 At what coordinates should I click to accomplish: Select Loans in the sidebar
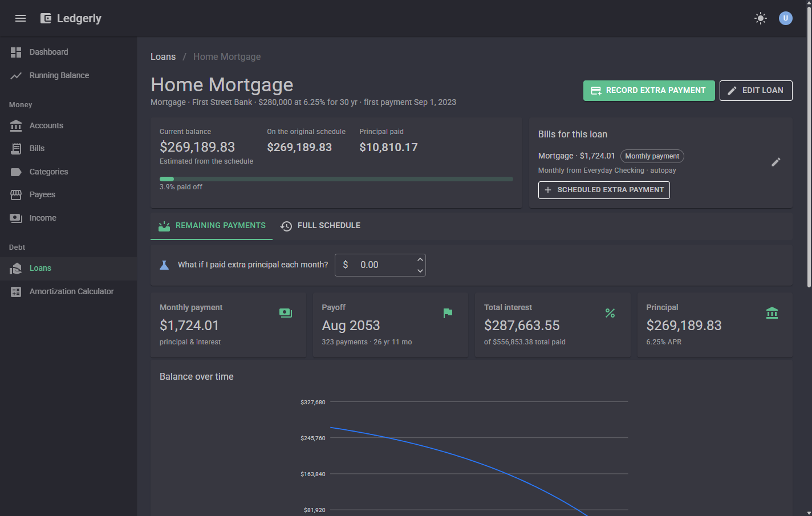click(68, 269)
